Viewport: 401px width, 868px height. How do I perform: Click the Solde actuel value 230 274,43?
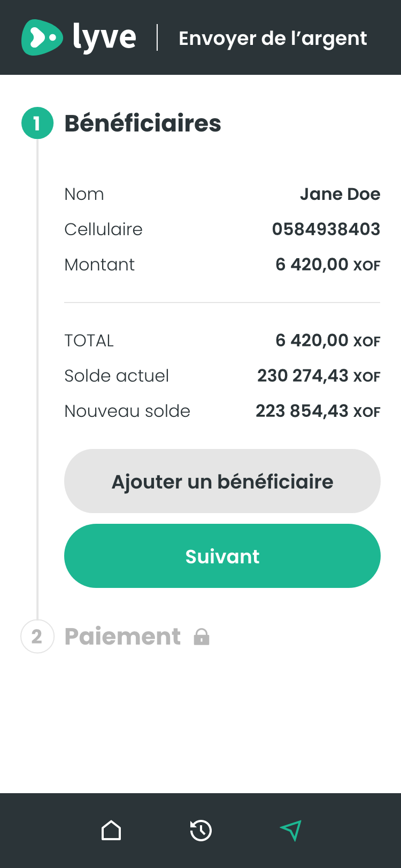pyautogui.click(x=319, y=376)
